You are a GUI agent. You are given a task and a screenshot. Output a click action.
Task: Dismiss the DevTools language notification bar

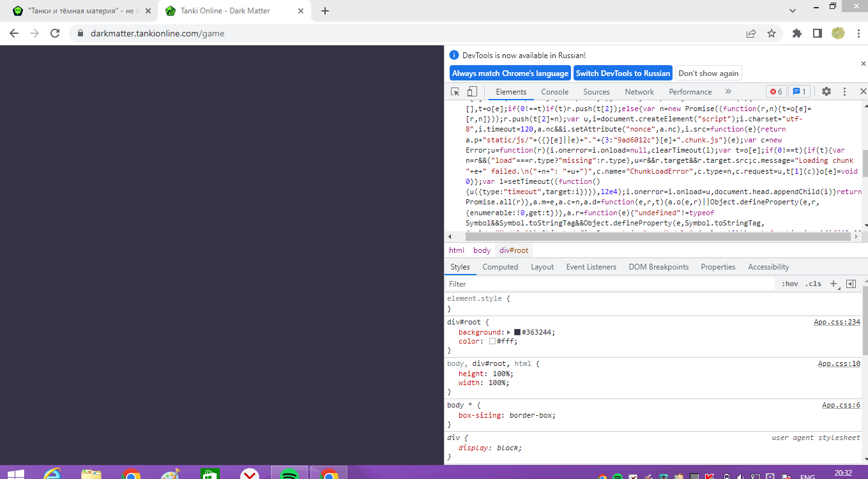[864, 63]
